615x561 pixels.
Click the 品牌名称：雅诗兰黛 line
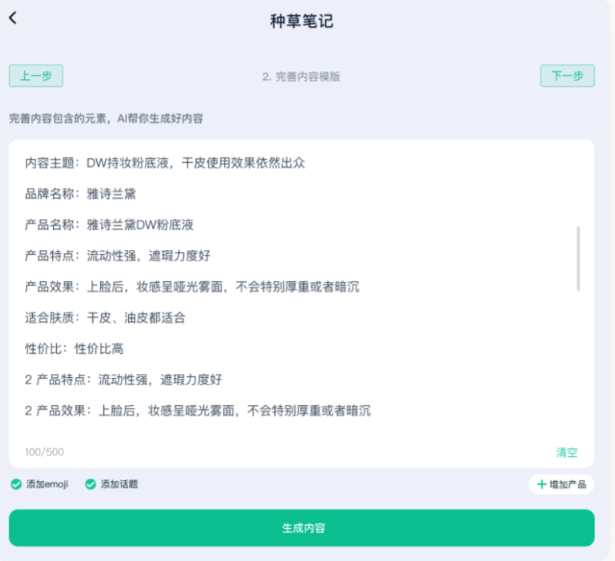pyautogui.click(x=80, y=194)
